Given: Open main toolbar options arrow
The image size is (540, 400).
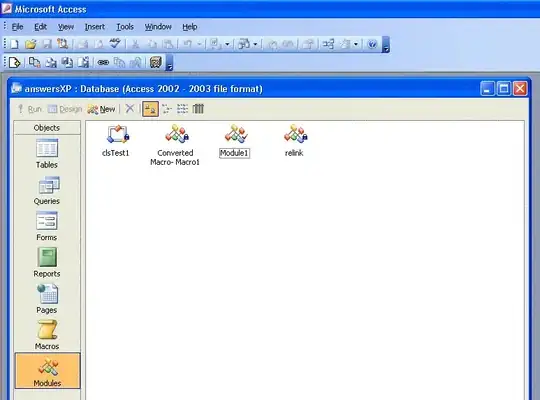Looking at the screenshot, I should (x=386, y=45).
